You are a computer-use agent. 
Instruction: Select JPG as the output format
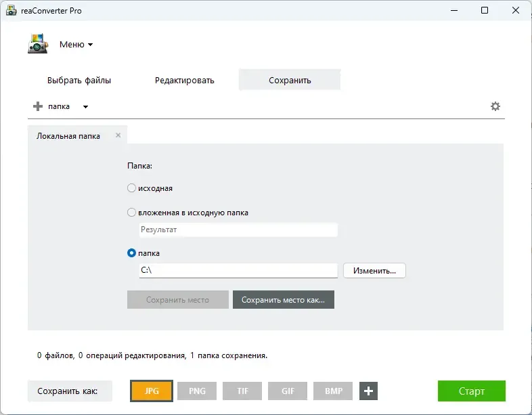point(152,391)
